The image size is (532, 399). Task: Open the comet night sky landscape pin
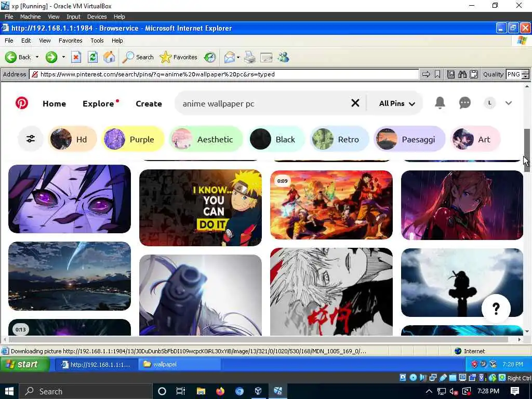tap(70, 276)
